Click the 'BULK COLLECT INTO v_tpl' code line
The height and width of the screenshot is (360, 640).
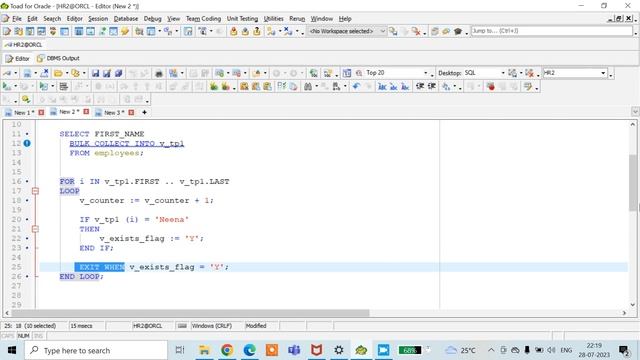tap(127, 143)
